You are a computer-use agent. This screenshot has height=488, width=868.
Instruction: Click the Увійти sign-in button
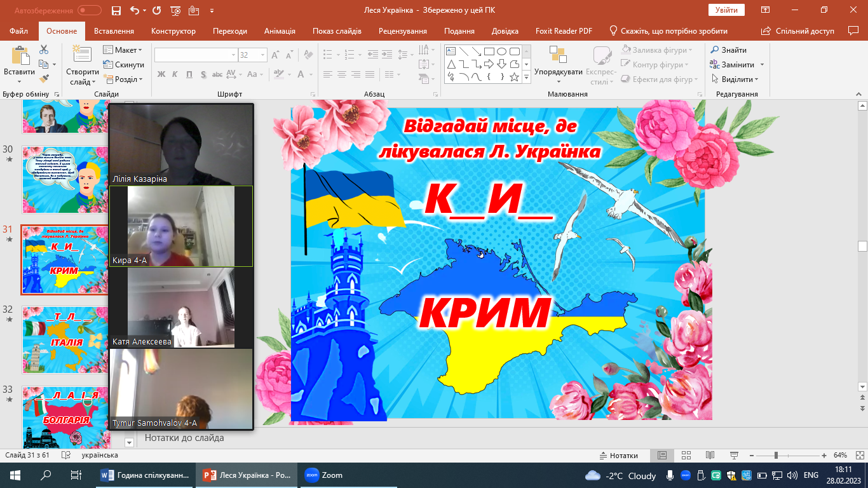tap(726, 10)
